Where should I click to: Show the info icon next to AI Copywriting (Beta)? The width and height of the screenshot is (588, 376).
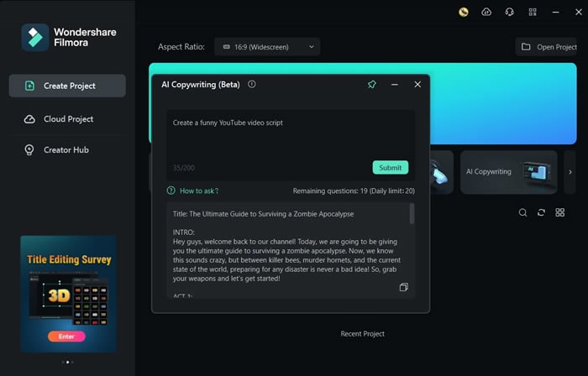252,84
